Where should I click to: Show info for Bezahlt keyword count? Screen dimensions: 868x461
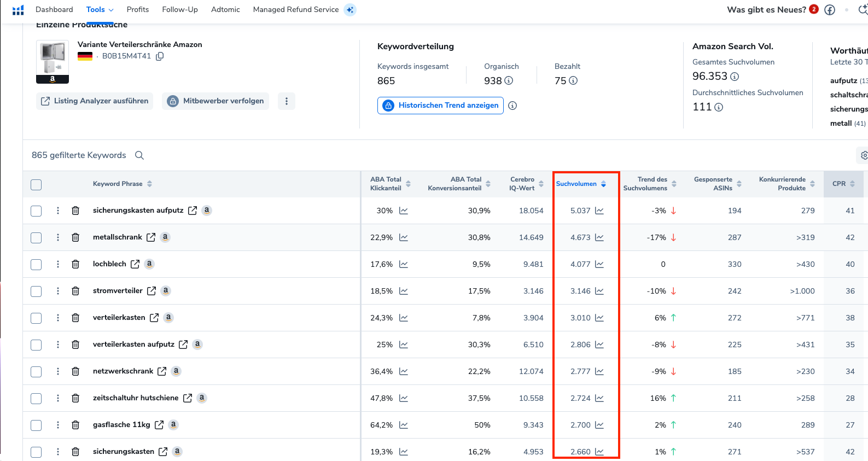[x=573, y=80]
